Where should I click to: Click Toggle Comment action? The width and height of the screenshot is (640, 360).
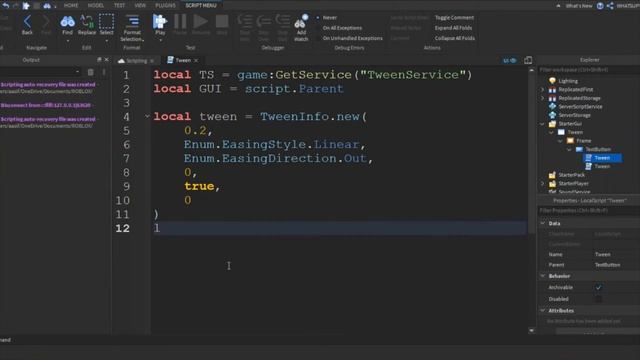pyautogui.click(x=454, y=18)
